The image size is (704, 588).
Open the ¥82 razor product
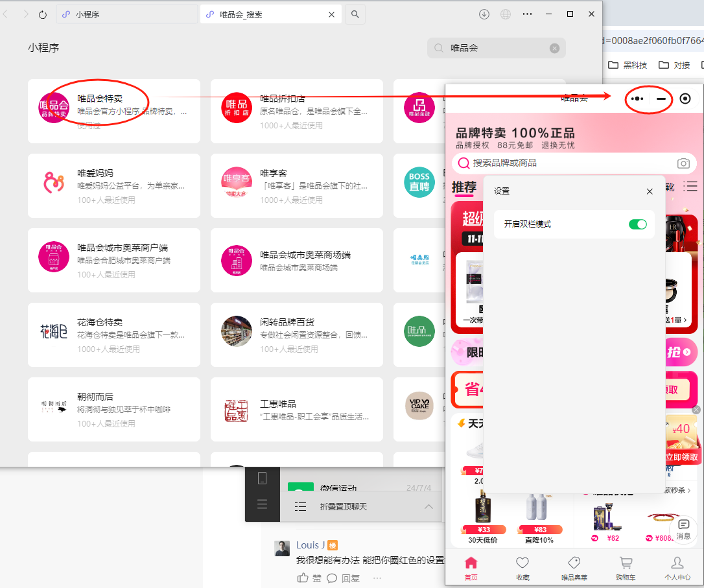tap(607, 523)
